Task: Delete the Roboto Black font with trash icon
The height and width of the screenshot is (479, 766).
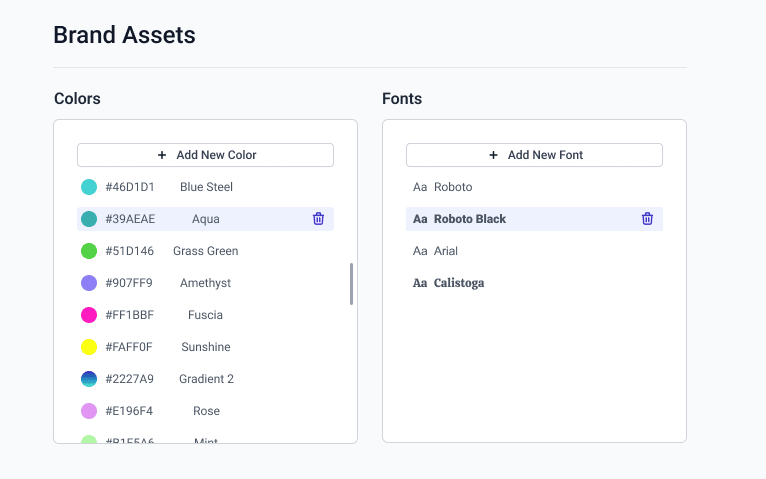Action: coord(647,219)
